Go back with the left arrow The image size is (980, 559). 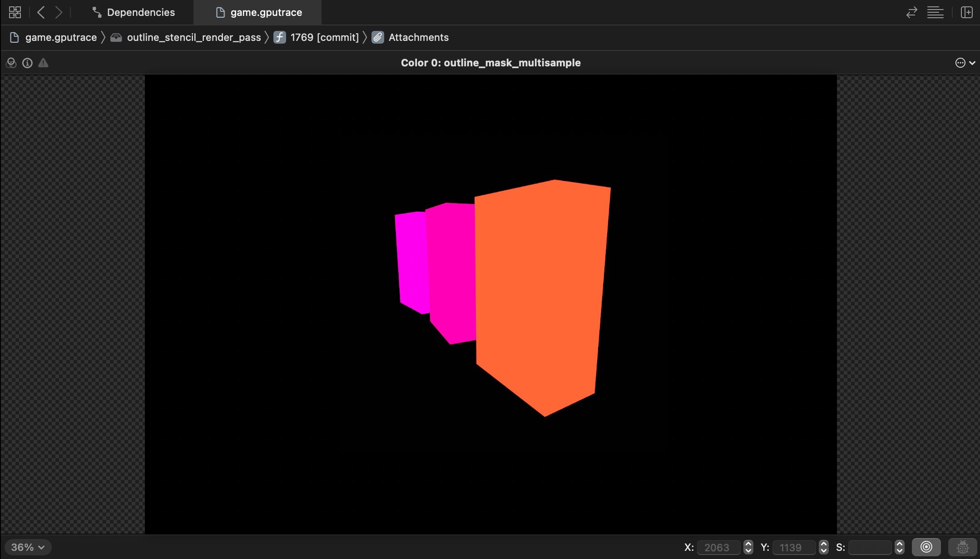[x=41, y=12]
